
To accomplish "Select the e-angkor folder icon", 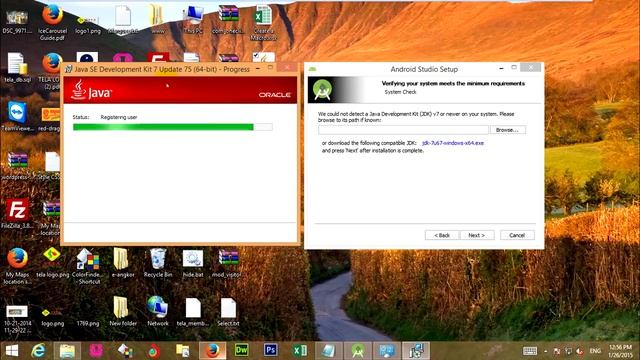I will click(122, 263).
